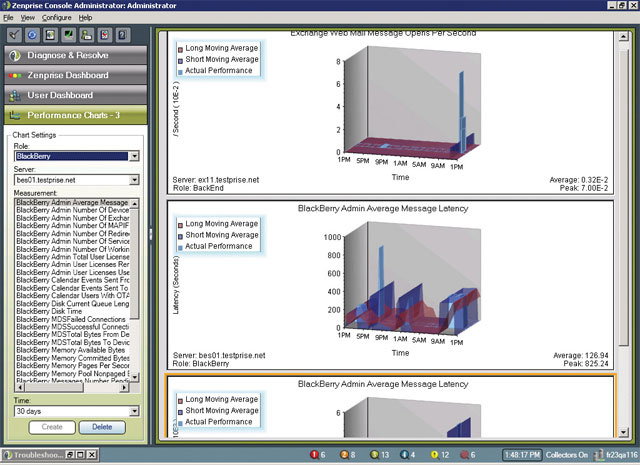Screen dimensions: 640x465
Task: Click the people icon beside User Dashboard
Action: tap(15, 96)
